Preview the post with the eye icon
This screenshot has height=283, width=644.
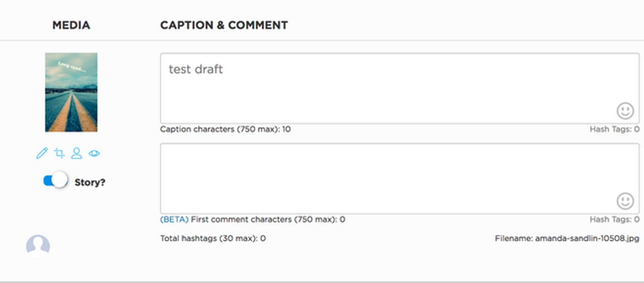94,153
